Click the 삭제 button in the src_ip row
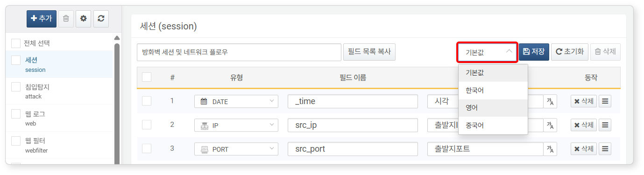Viewport: 644px width, 175px height. pos(584,125)
